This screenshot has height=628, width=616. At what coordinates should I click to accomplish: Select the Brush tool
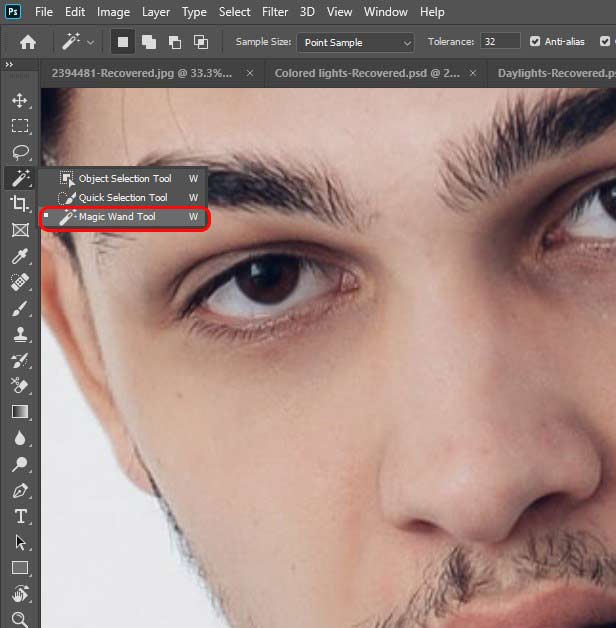[20, 308]
